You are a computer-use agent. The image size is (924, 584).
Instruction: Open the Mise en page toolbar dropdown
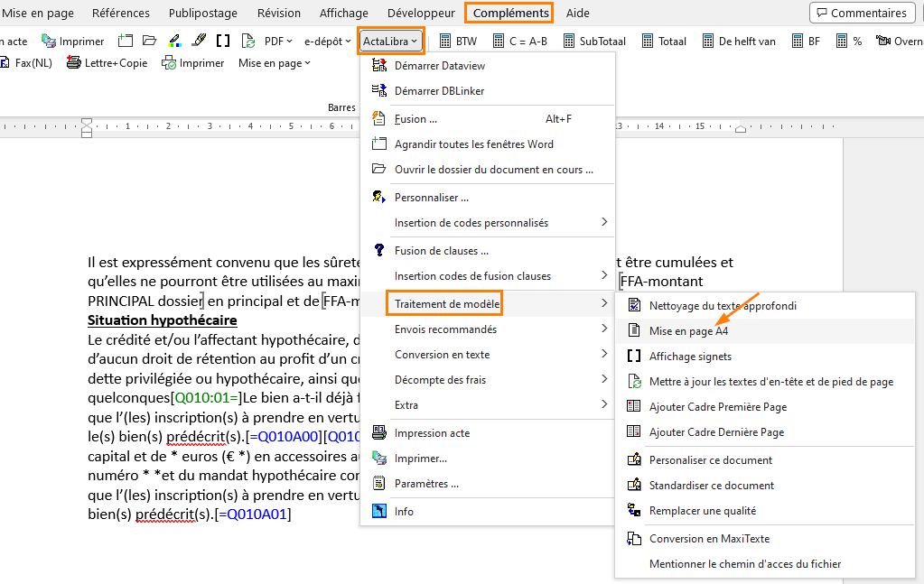coord(275,62)
